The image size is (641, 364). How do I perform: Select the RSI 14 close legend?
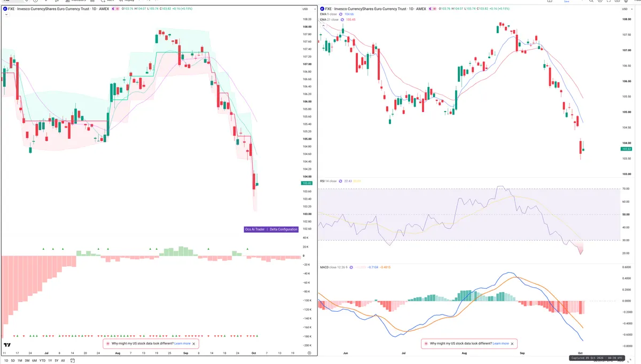pos(328,181)
